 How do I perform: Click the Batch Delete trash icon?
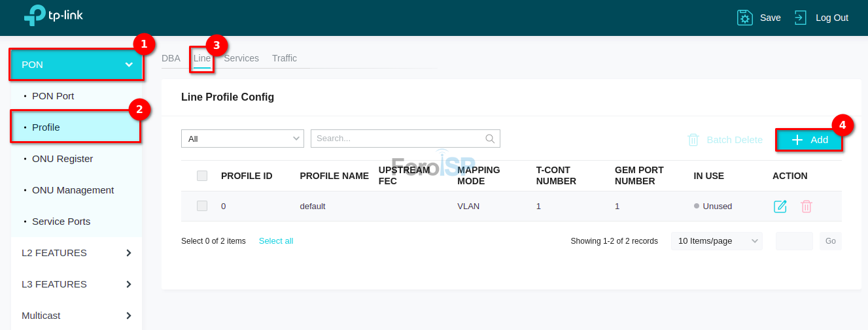click(693, 140)
